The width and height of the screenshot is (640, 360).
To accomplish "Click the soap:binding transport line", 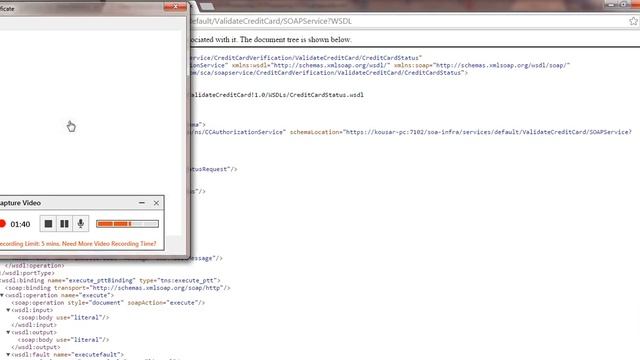I will (118, 288).
